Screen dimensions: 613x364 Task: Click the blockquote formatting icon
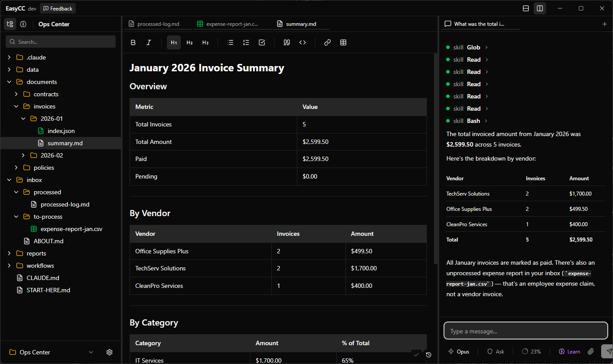click(x=286, y=42)
